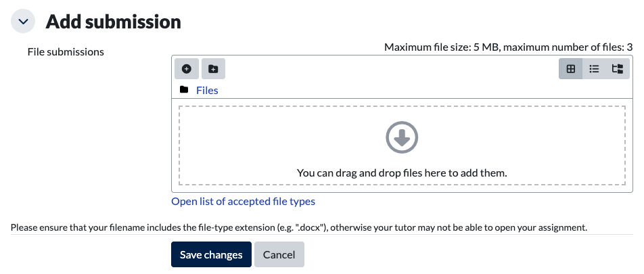
Task: Click the maximum number of files text
Action: coord(568,47)
